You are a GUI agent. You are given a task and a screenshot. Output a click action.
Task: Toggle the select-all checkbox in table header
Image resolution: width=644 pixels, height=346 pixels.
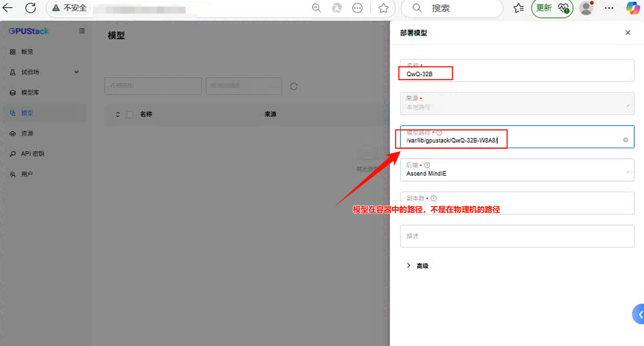[x=130, y=114]
